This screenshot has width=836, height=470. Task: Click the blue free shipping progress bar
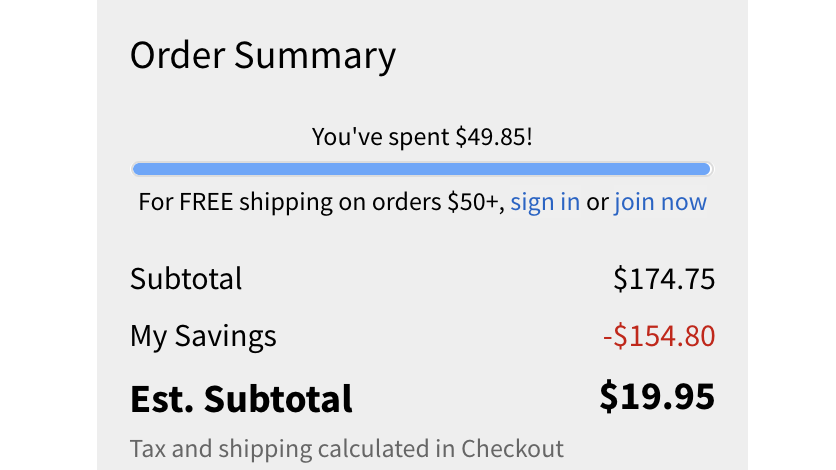pos(421,169)
